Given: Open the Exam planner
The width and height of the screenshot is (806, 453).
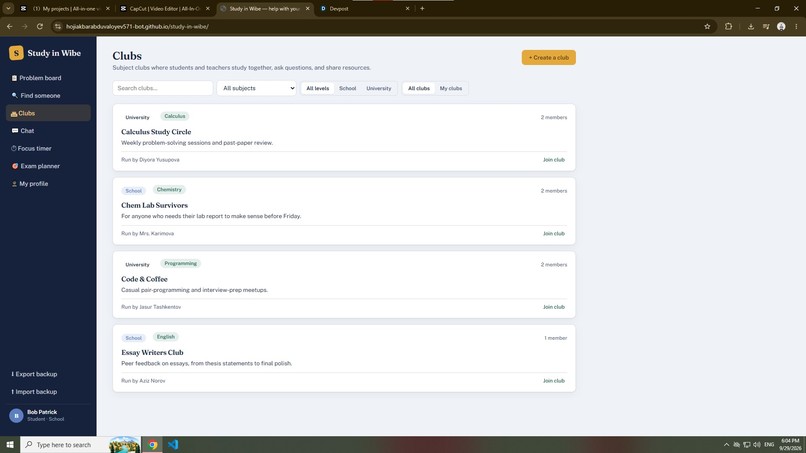Looking at the screenshot, I should pyautogui.click(x=48, y=166).
